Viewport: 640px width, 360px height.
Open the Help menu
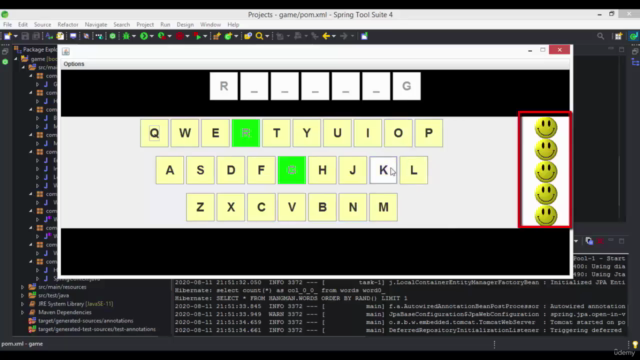(233, 24)
